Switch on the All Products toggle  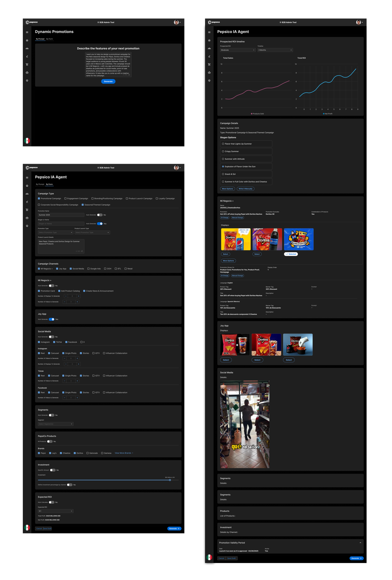50,441
